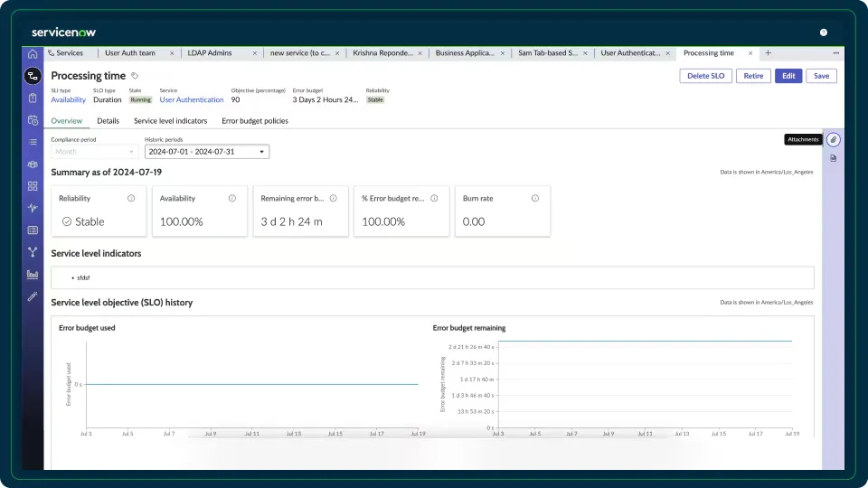The image size is (868, 488).
Task: Open the Attachments paperclip icon
Action: point(833,140)
